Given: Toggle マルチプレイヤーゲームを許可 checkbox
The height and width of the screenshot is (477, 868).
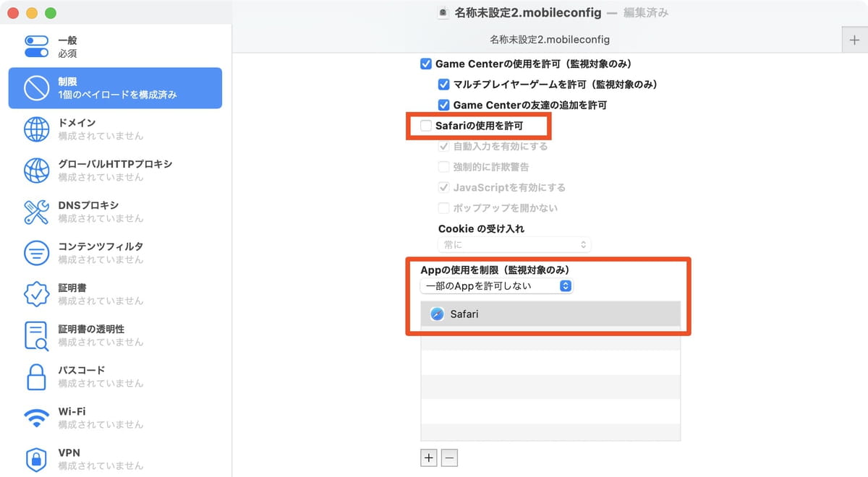Looking at the screenshot, I should [443, 85].
